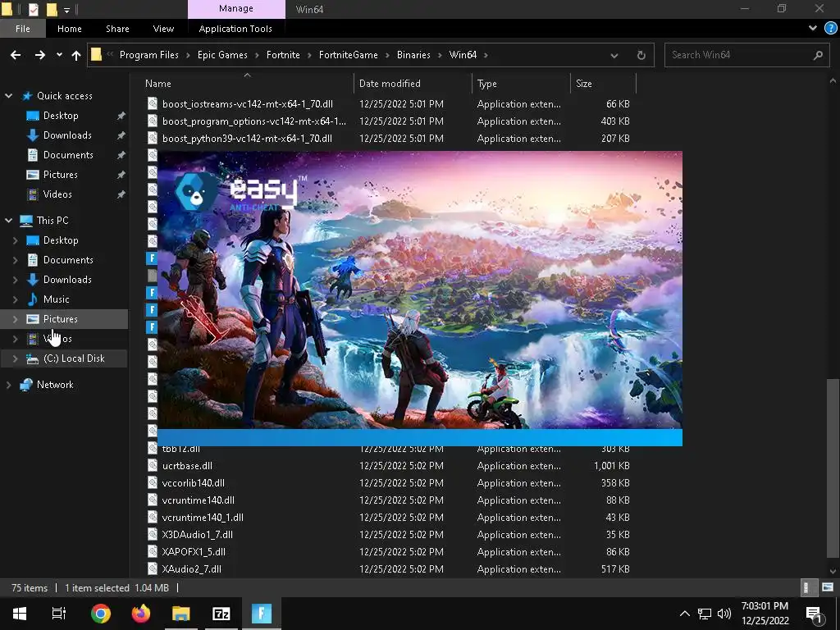Open Explorer help icon

[x=830, y=28]
